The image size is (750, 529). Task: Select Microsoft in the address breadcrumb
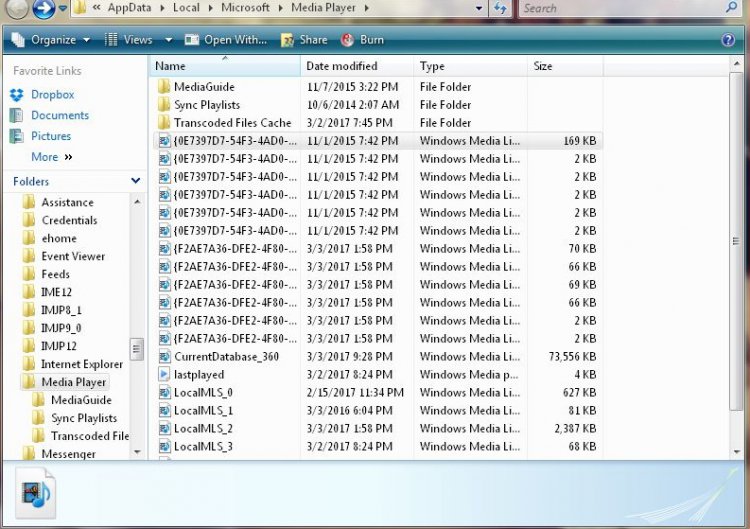tap(245, 8)
